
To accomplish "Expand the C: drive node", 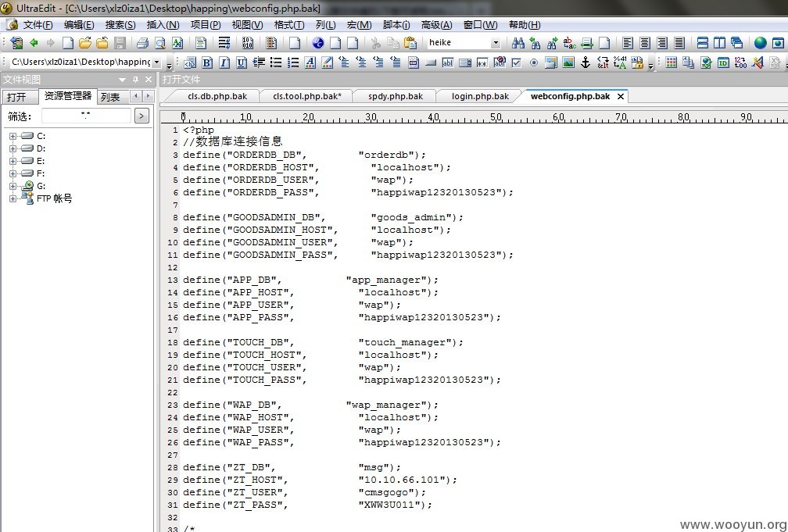I will tap(13, 136).
